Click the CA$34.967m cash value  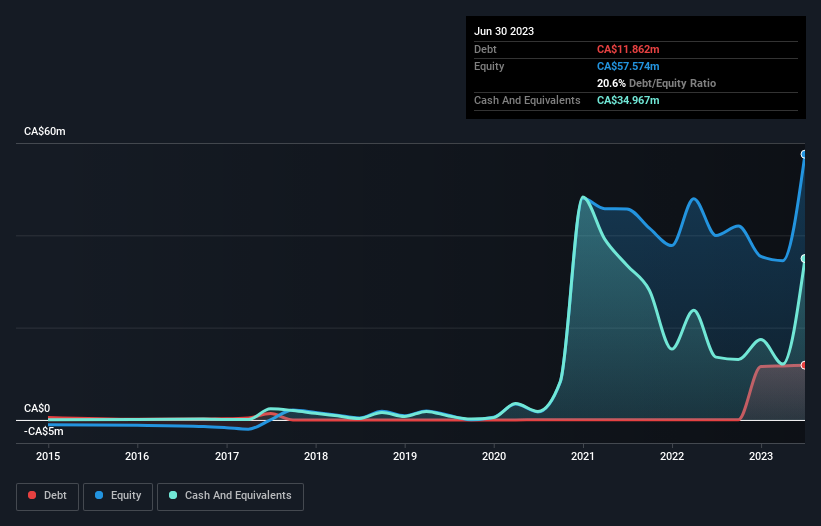coord(628,100)
